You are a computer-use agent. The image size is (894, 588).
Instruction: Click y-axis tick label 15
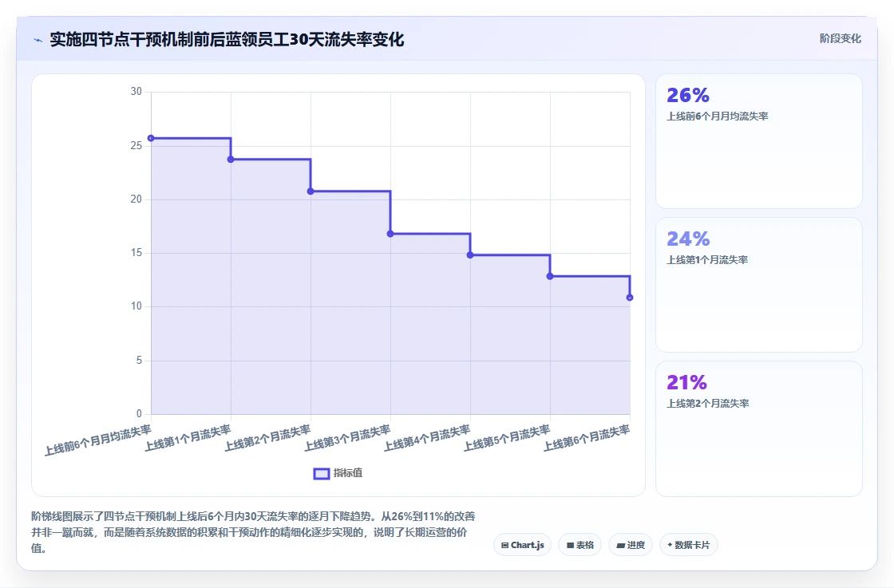[136, 253]
